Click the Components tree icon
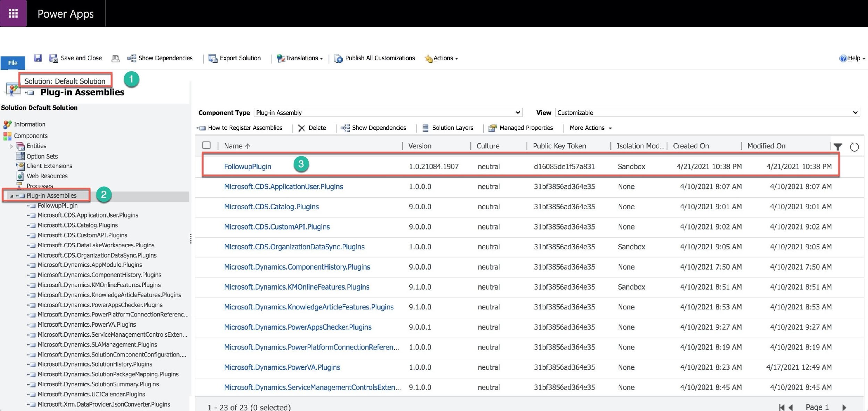This screenshot has width=868, height=411. click(x=7, y=136)
